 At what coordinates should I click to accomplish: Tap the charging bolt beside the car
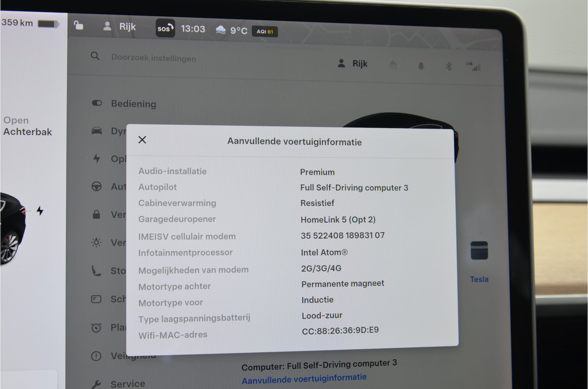[40, 211]
